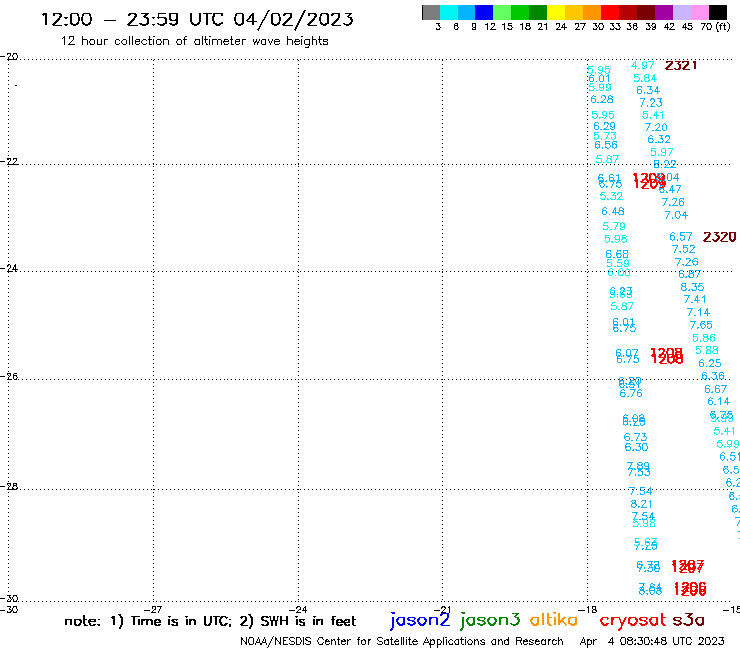Click the wave height value 6.25

(710, 363)
